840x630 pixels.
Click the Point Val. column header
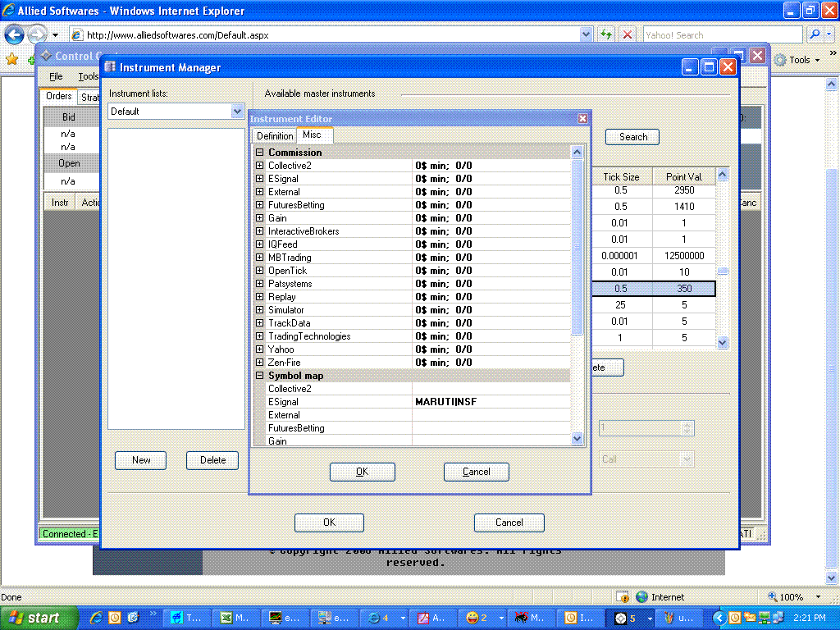(x=684, y=177)
